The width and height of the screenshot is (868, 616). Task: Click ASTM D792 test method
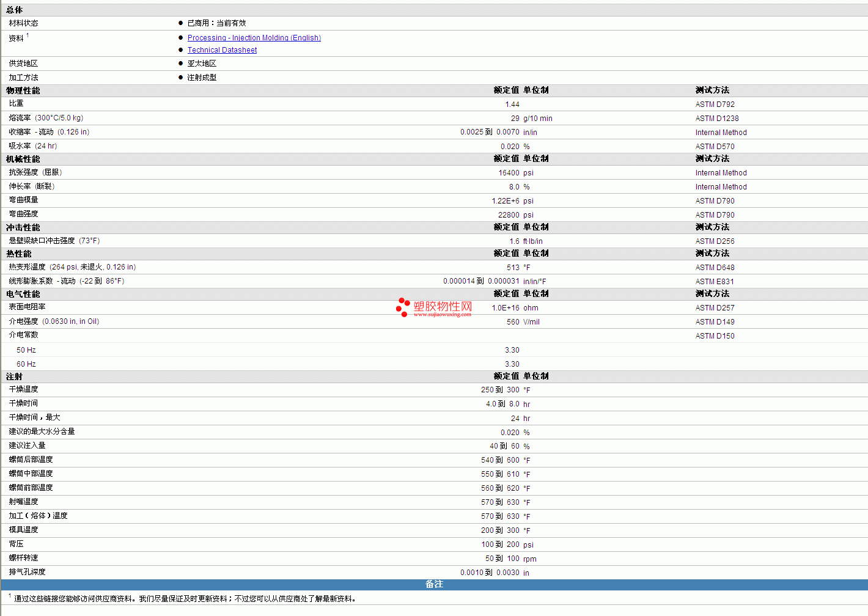click(x=715, y=105)
